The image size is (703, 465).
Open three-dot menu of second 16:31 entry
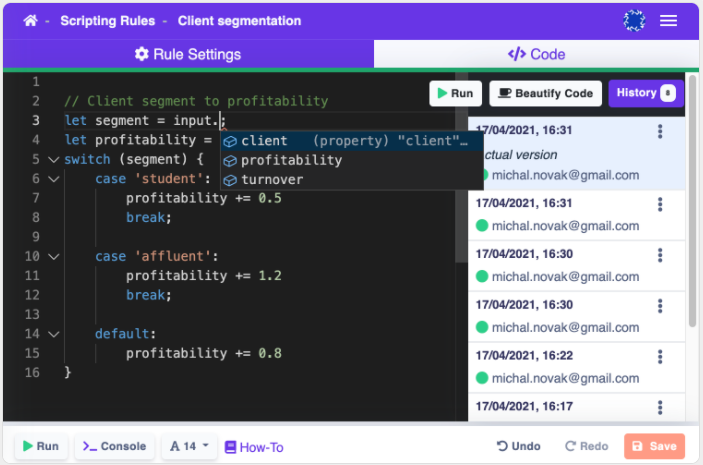coord(660,204)
